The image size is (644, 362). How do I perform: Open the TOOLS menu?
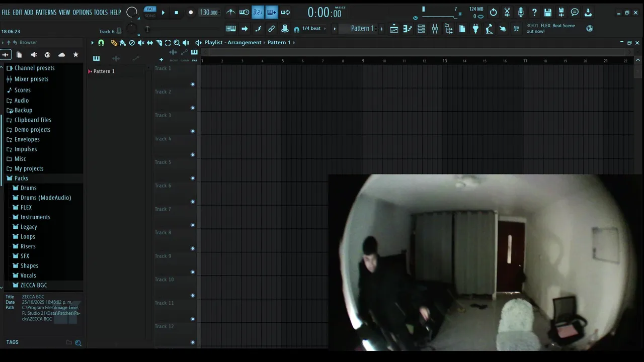101,12
